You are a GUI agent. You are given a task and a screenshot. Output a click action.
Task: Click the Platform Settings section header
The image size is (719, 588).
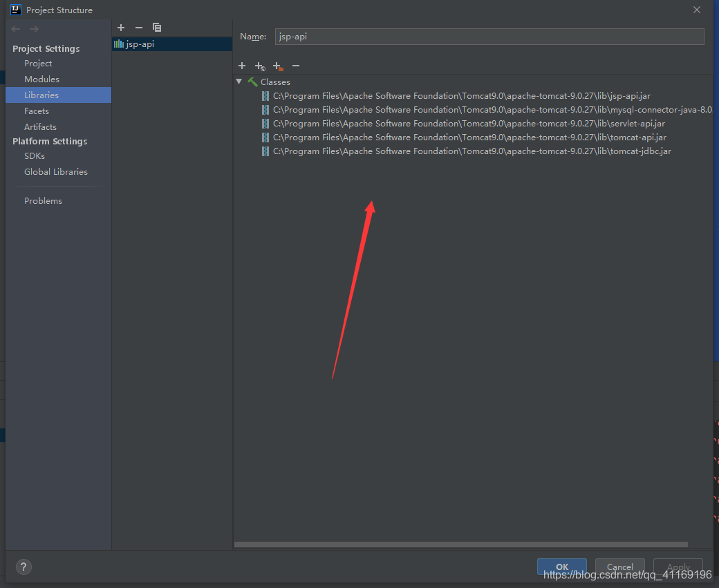coord(50,141)
